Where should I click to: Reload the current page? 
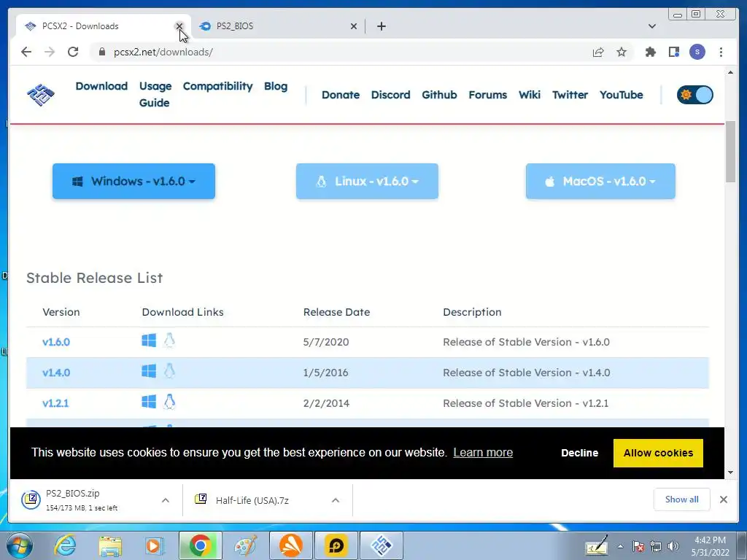coord(73,52)
